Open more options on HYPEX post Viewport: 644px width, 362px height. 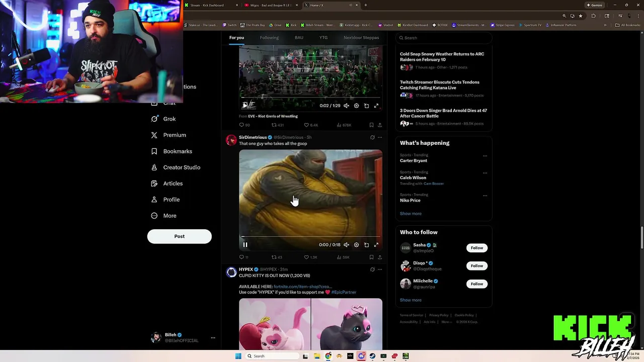coord(380,269)
